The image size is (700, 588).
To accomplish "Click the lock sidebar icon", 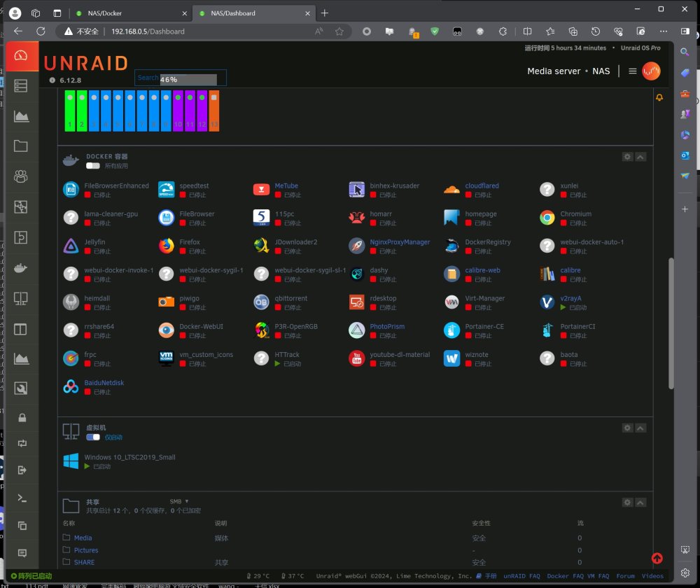I will point(22,418).
